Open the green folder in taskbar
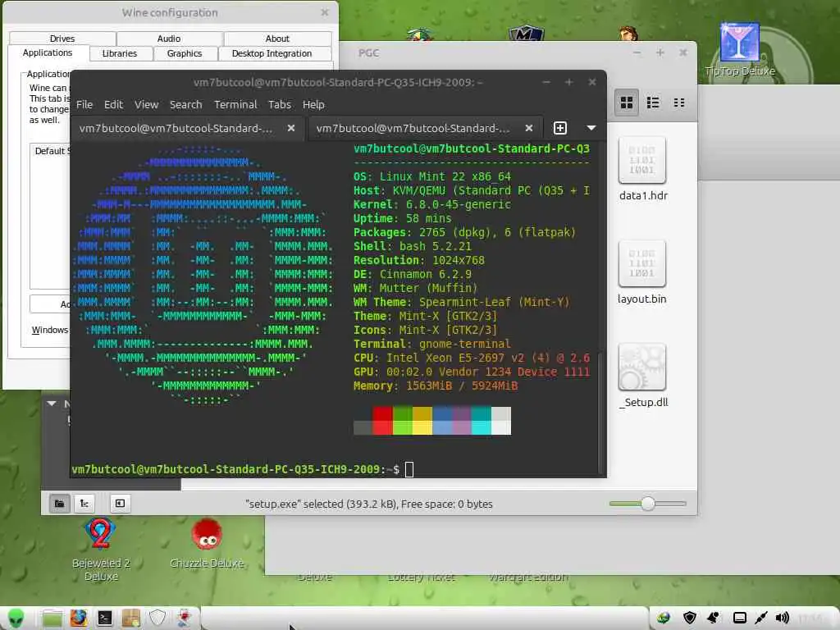 [52, 619]
